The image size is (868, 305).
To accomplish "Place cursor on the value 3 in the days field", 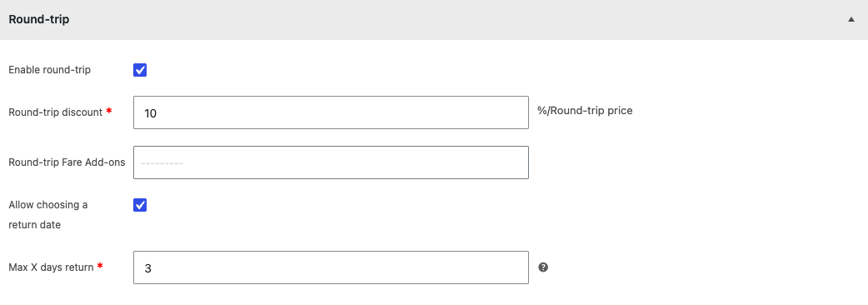I will coord(147,268).
